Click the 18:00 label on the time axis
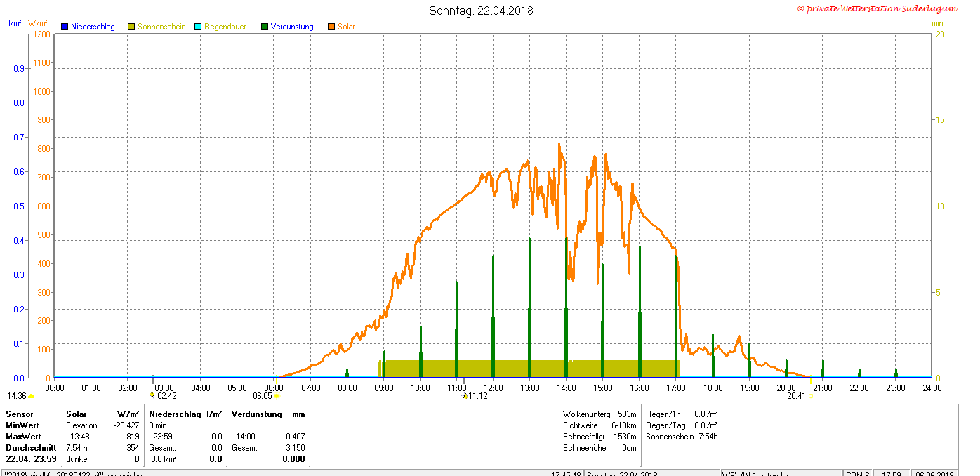 click(713, 388)
